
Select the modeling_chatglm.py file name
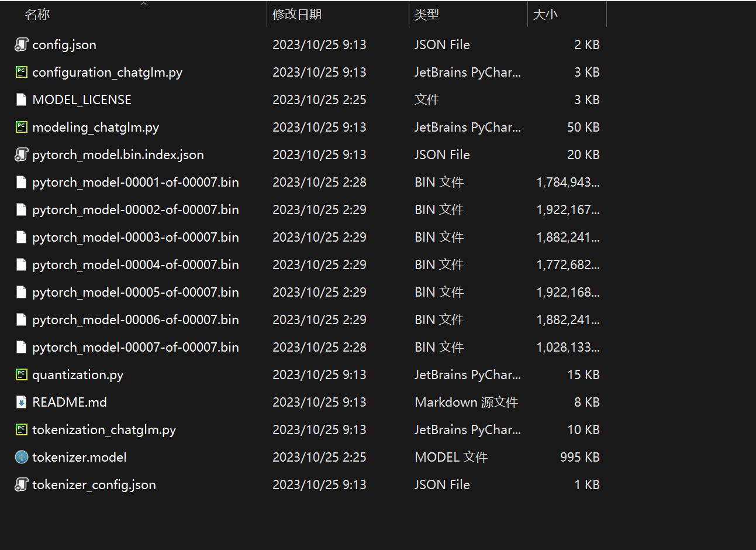[x=96, y=127]
